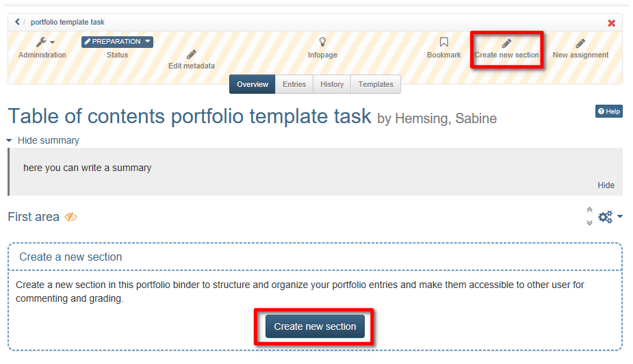633x364 pixels.
Task: Open the PREPARATION status dropdown
Action: pyautogui.click(x=117, y=42)
